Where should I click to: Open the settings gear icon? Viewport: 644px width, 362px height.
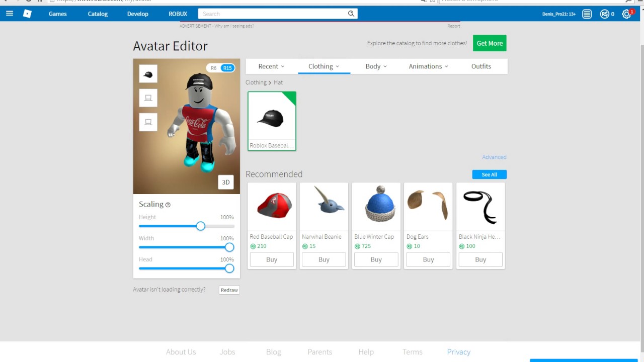(x=626, y=14)
